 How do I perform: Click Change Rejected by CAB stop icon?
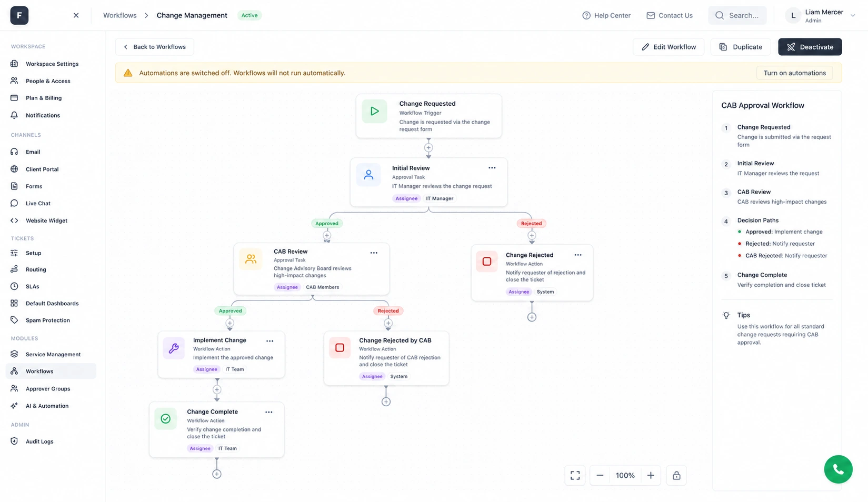[x=340, y=348]
